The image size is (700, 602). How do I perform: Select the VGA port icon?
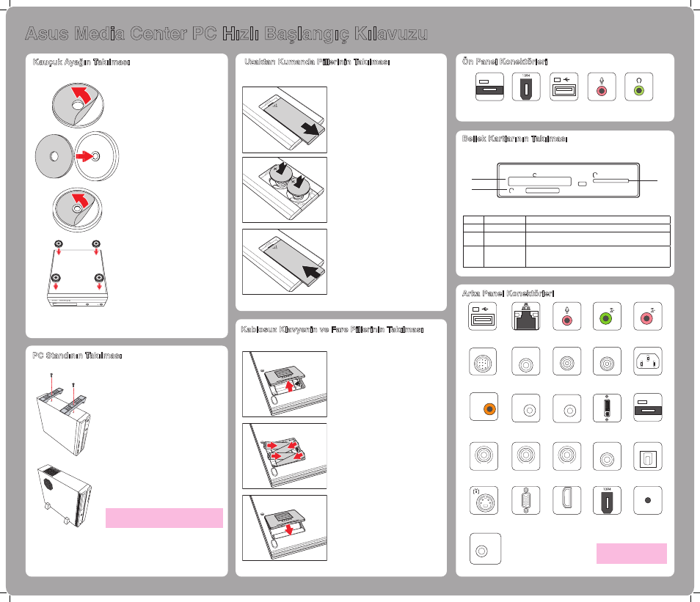[x=526, y=501]
